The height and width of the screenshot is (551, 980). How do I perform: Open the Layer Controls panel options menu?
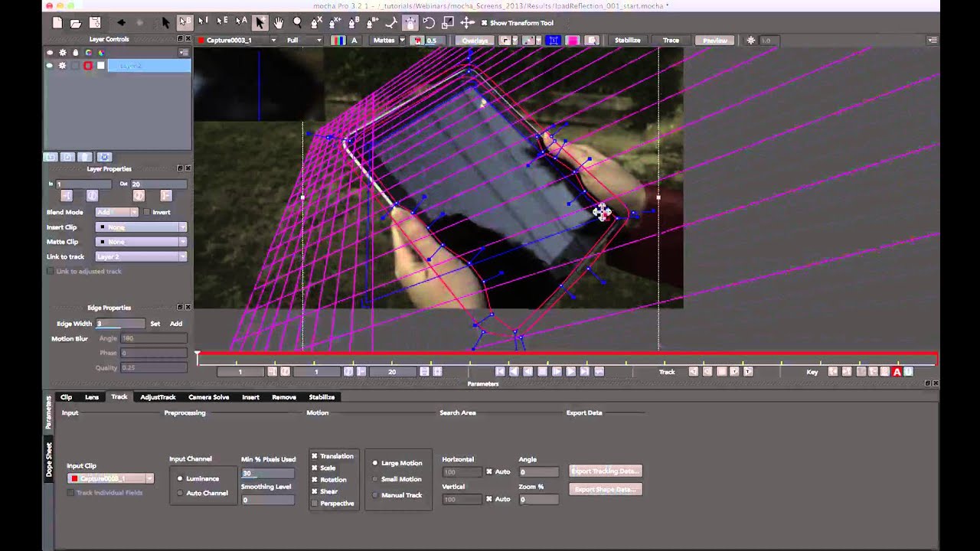point(184,53)
